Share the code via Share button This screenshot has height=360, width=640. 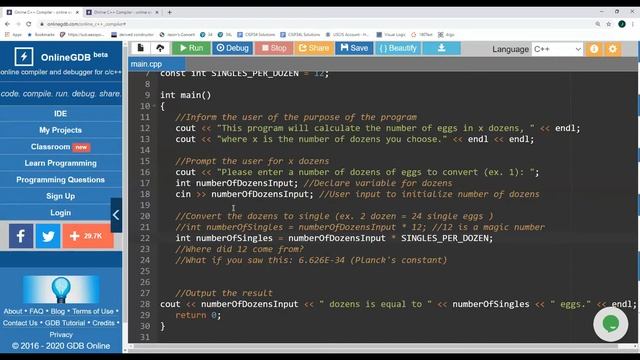click(314, 48)
